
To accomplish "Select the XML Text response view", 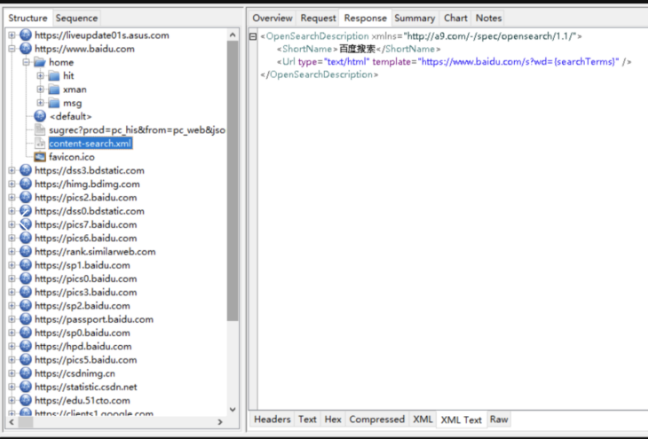I will click(461, 420).
